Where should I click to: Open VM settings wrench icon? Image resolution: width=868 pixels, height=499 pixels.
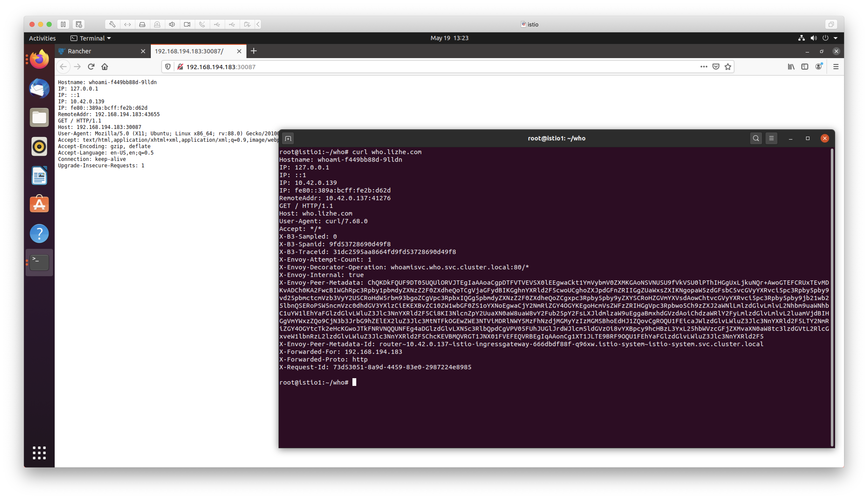112,24
